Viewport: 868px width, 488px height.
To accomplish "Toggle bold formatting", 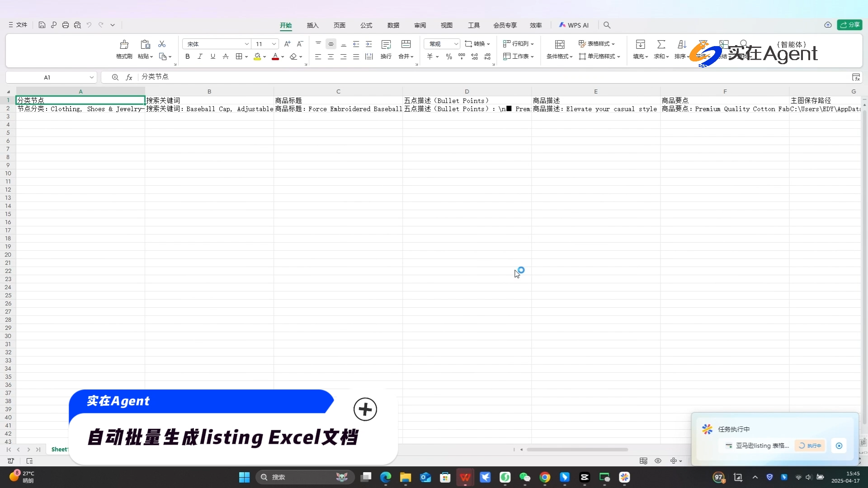I will coord(187,56).
